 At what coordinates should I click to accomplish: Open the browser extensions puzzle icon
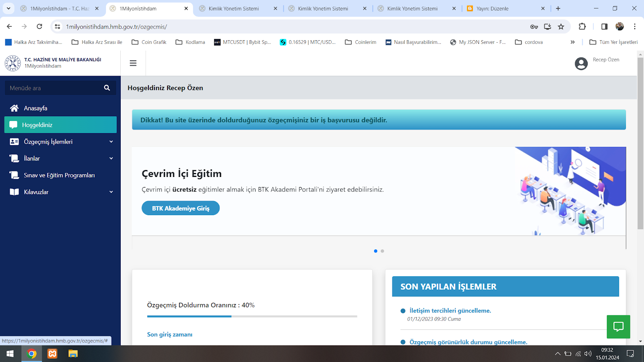coord(582,27)
